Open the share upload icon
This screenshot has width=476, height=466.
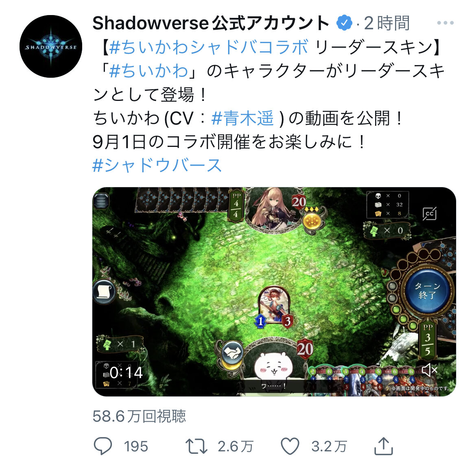pos(383,446)
